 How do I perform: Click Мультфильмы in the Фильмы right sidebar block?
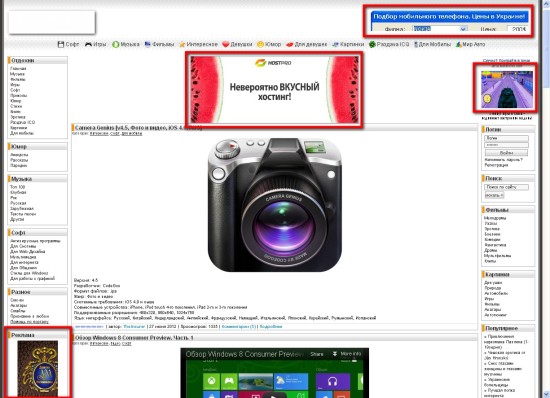(x=497, y=256)
